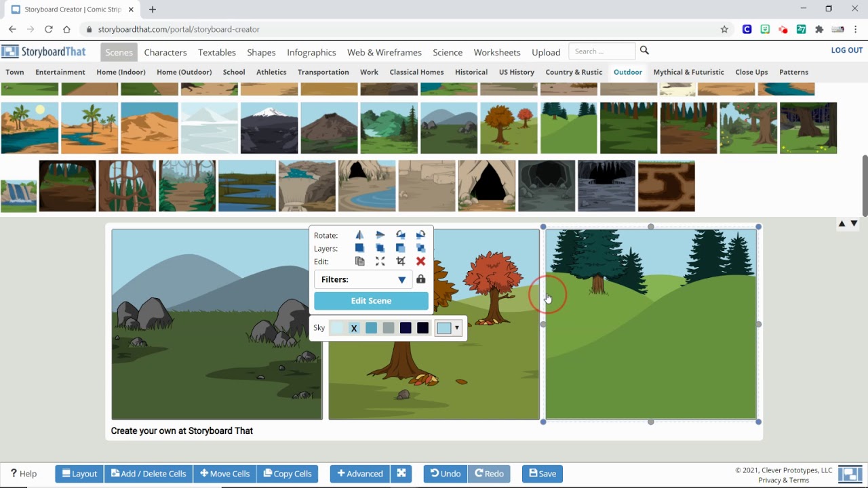Save the storyboard
Image resolution: width=868 pixels, height=488 pixels.
[x=542, y=474]
